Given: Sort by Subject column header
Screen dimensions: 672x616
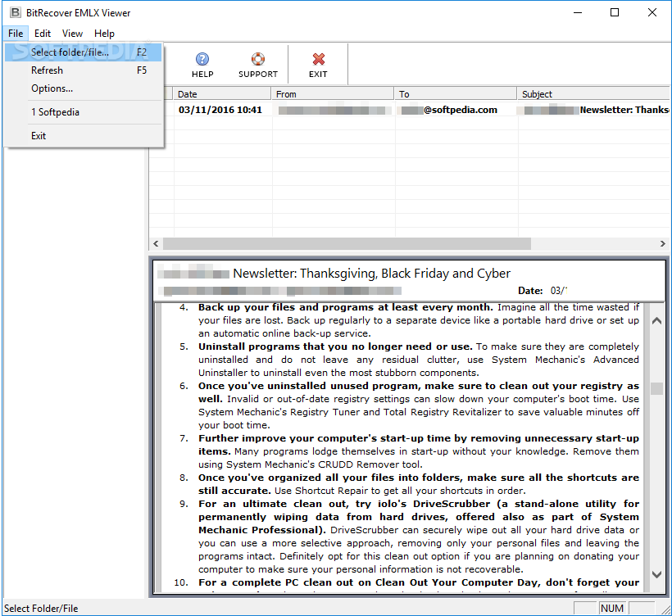Looking at the screenshot, I should pos(593,94).
